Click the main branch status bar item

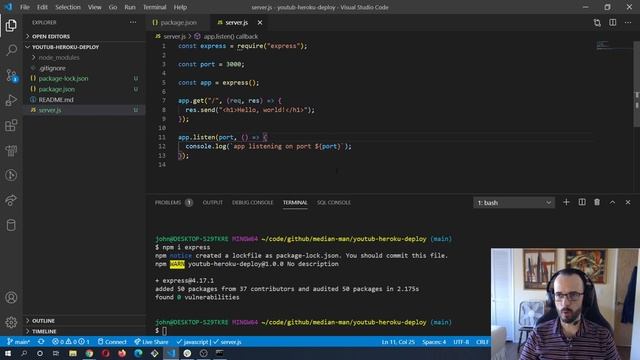click(18, 342)
